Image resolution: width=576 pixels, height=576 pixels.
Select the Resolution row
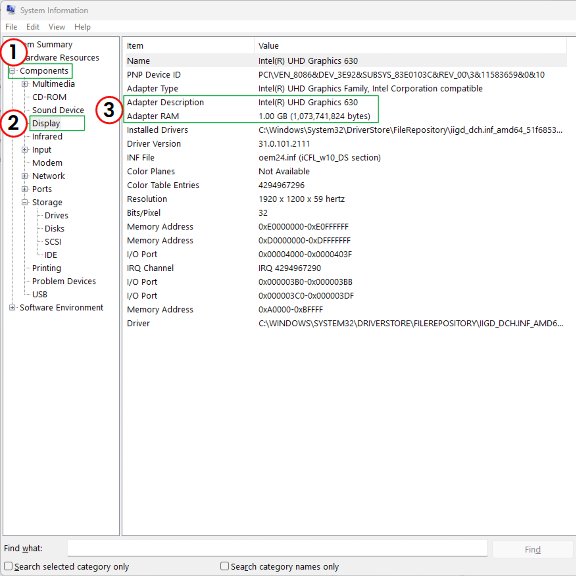tap(345, 199)
